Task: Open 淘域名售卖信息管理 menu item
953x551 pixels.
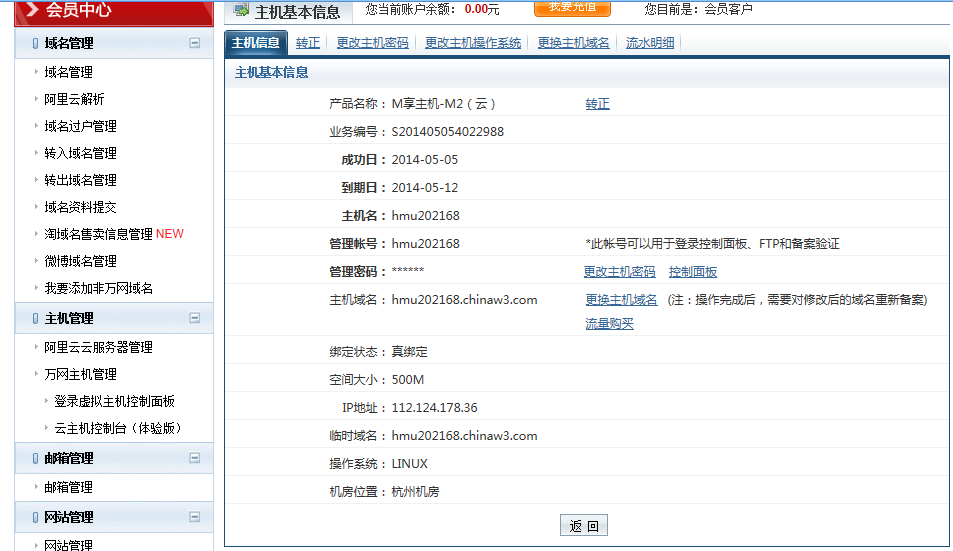Action: (x=98, y=234)
